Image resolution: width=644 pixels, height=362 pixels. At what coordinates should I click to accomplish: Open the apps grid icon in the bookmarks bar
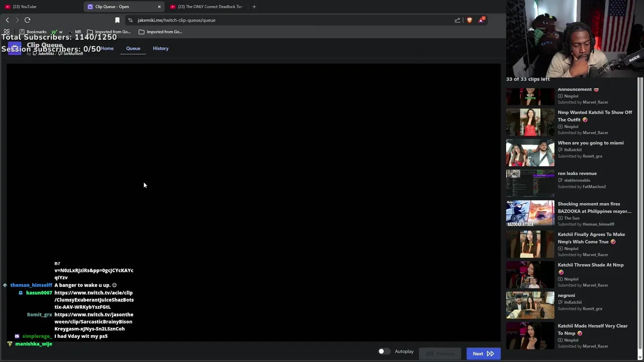point(7,32)
